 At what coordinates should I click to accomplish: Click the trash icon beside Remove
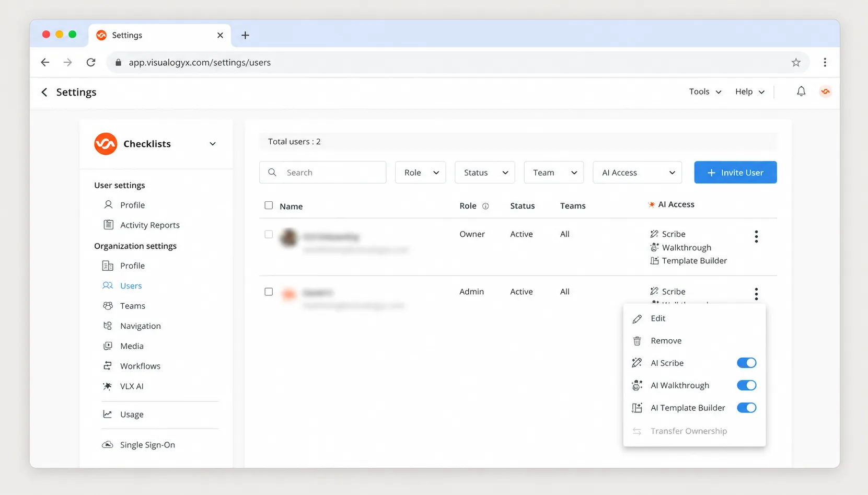click(637, 341)
